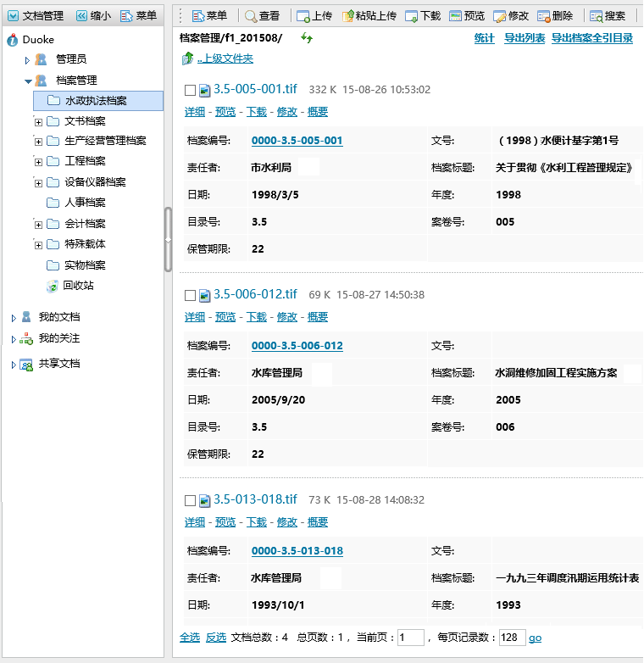Click 修改 under 3.5-006-012.tif

coord(287,317)
